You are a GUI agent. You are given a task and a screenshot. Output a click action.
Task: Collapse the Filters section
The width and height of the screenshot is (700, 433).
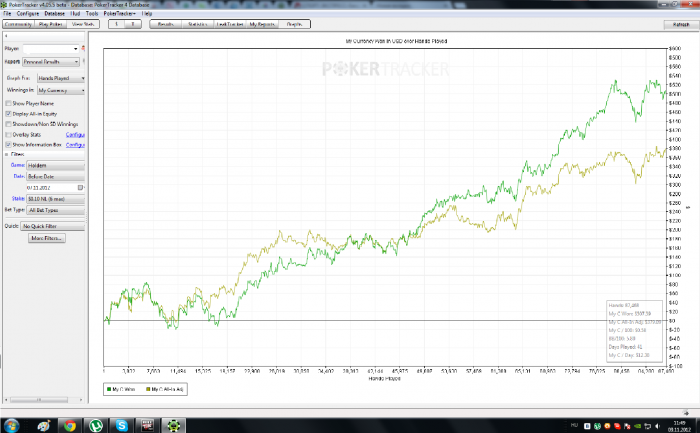(x=7, y=154)
